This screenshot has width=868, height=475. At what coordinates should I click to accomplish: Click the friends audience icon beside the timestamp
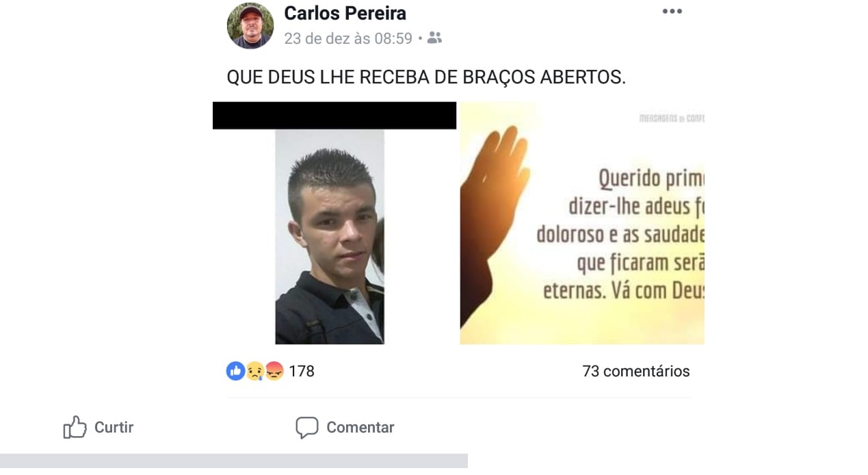(434, 38)
